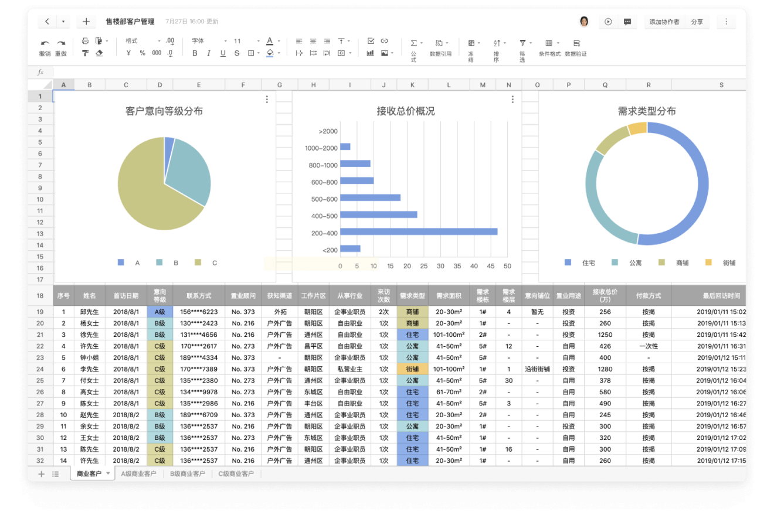Select the format painter tool
This screenshot has height=532, width=774.
click(85, 53)
